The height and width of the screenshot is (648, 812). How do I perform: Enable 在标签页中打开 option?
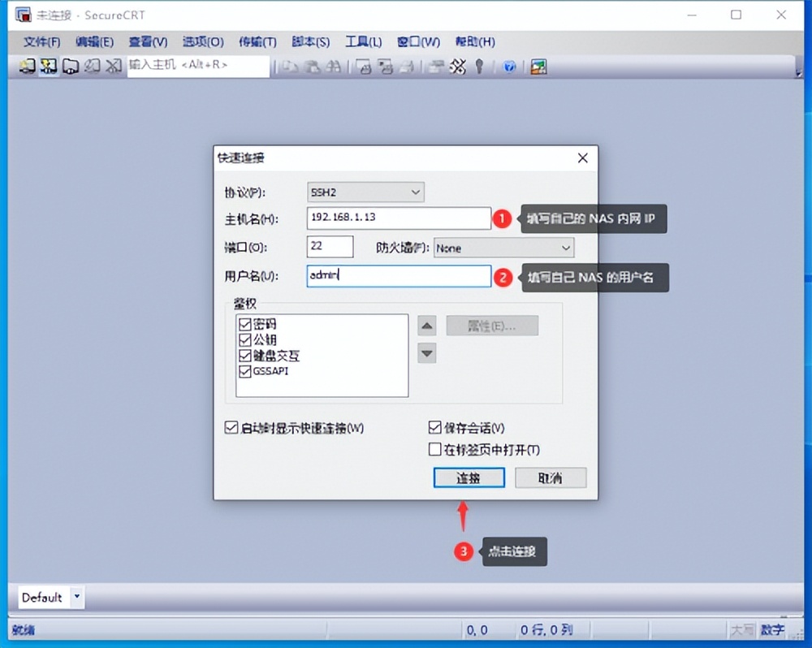(434, 449)
